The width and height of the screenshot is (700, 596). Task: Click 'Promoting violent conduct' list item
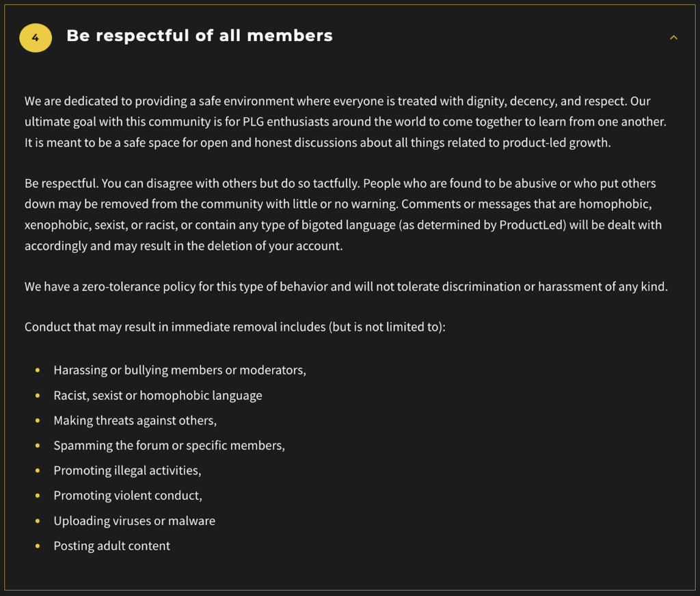[x=128, y=496]
